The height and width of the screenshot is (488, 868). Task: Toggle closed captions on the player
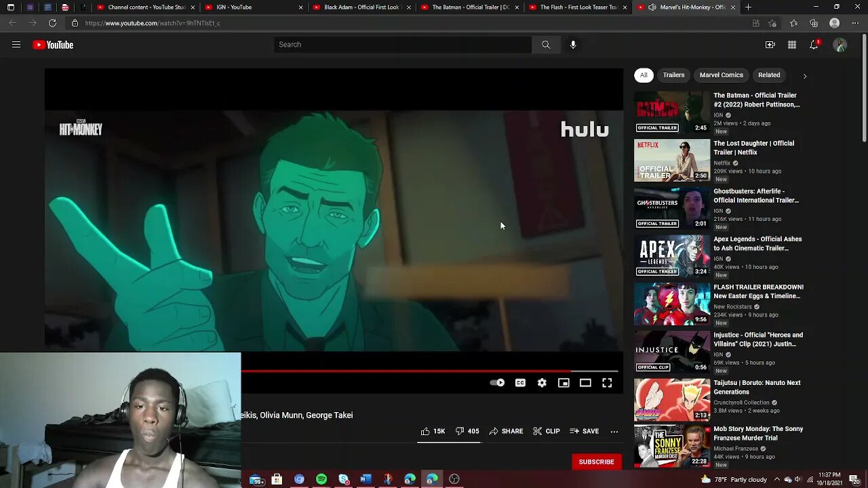tap(520, 383)
